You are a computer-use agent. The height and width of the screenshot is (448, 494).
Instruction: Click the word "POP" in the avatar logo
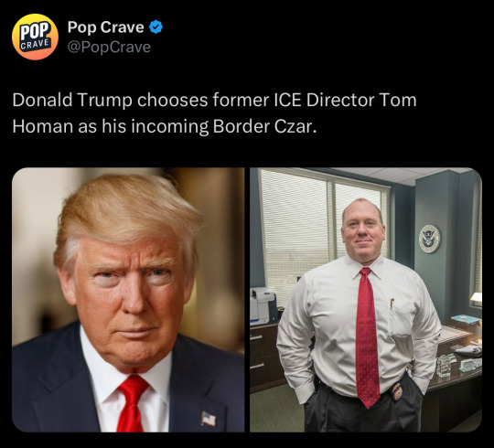coord(35,30)
